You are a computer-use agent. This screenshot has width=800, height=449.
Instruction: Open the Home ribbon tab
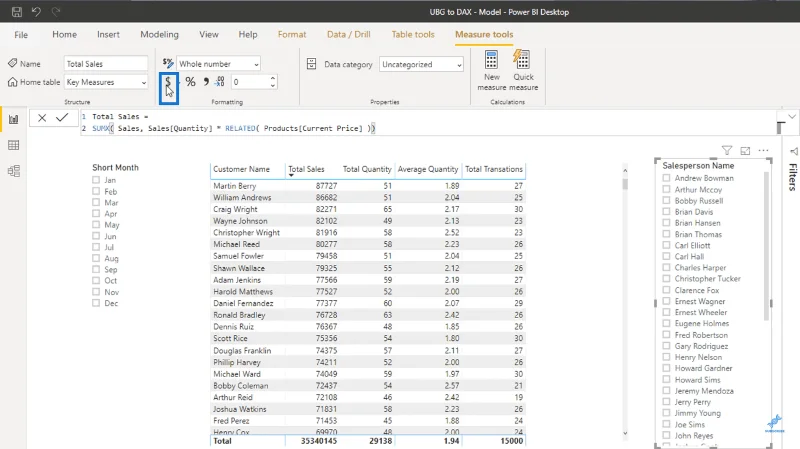pyautogui.click(x=64, y=34)
